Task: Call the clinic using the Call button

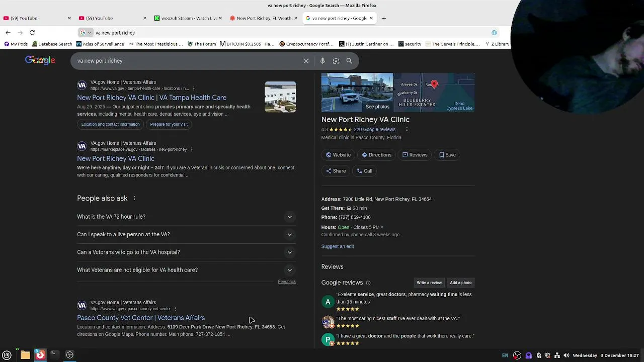Action: [364, 171]
